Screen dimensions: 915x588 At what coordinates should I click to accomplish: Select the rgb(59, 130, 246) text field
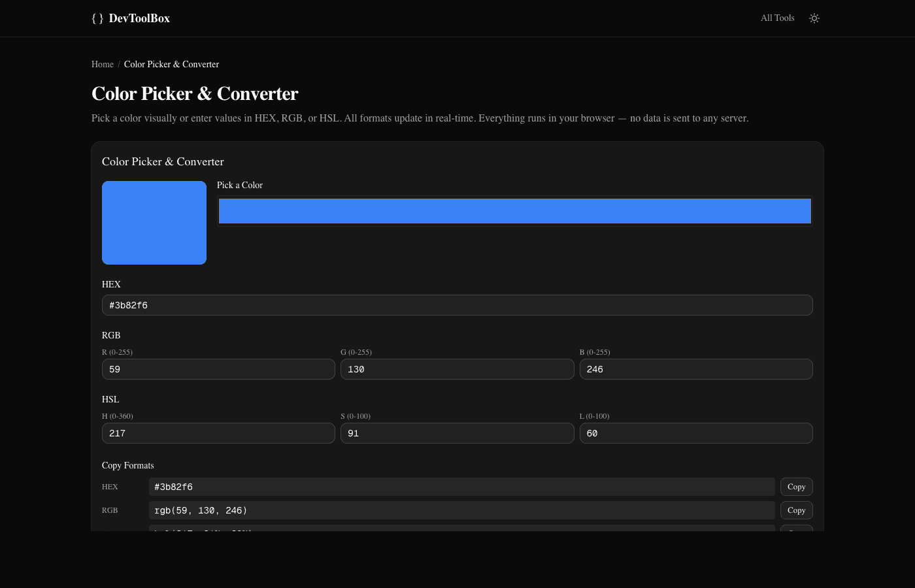coord(462,510)
